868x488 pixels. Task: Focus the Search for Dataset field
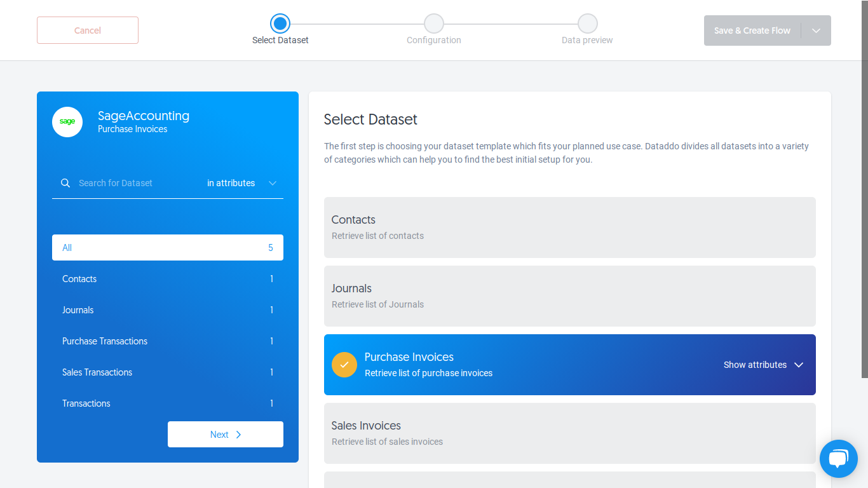point(137,183)
